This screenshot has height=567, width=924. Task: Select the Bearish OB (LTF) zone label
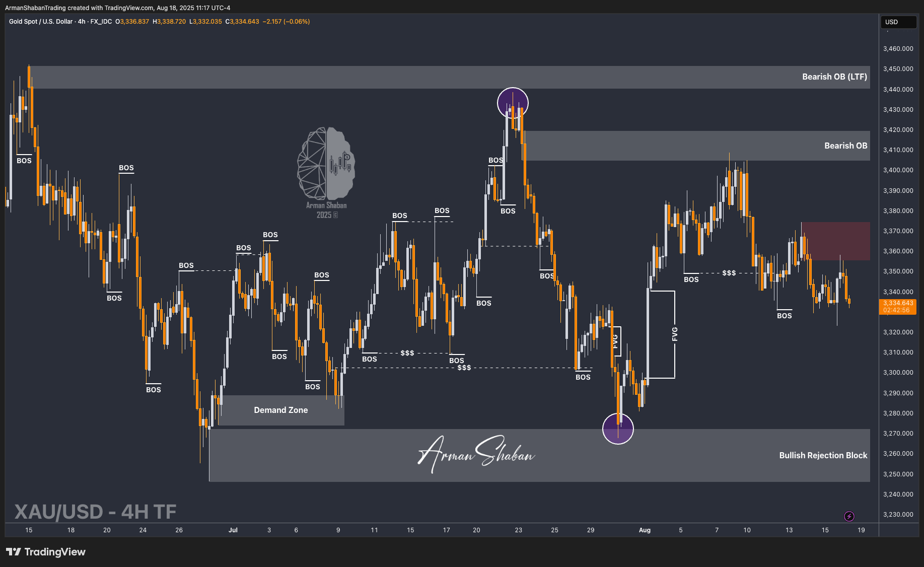pos(834,77)
